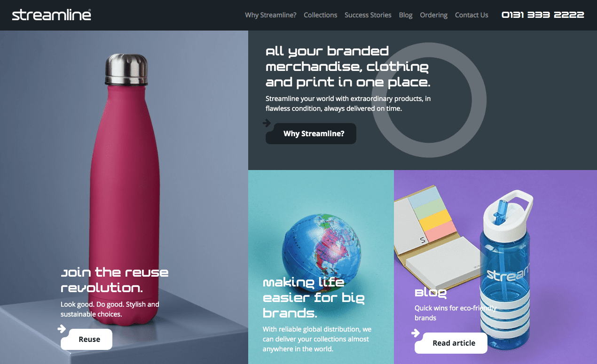Viewport: 597px width, 364px height.
Task: Open the Contact Us page
Action: (471, 15)
